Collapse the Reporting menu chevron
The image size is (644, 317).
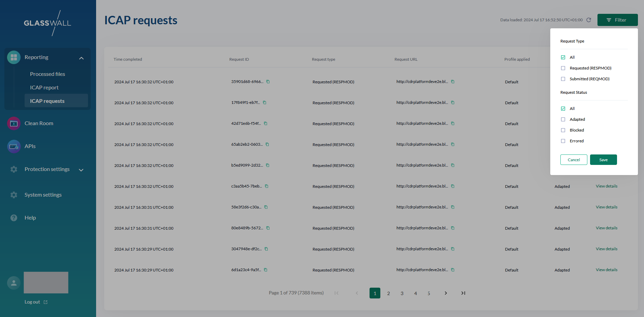pos(81,58)
